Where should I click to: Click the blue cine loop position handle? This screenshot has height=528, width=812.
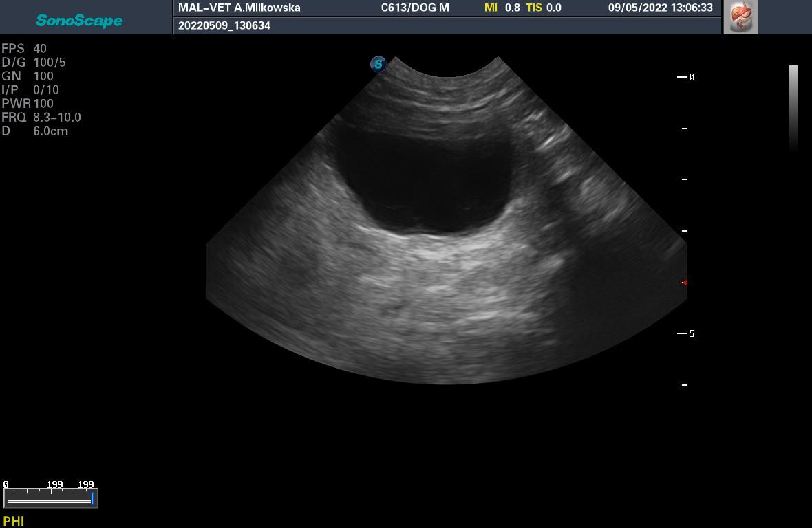pos(92,498)
